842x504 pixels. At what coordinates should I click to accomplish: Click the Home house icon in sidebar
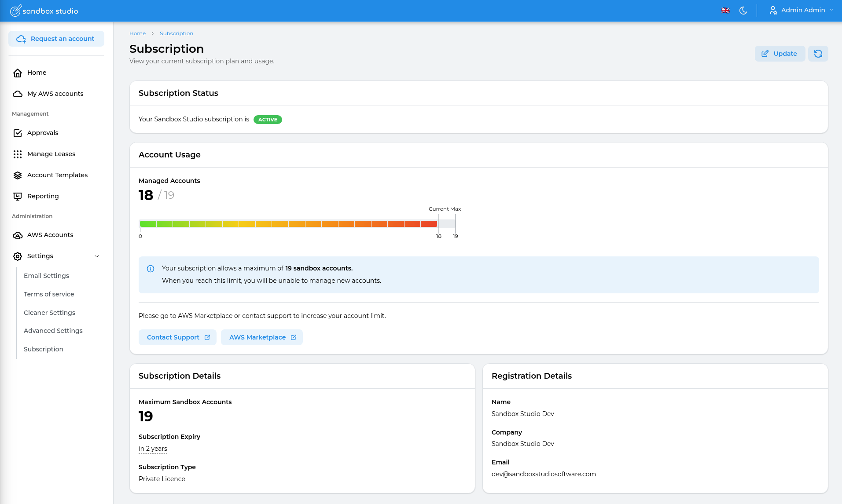(18, 73)
